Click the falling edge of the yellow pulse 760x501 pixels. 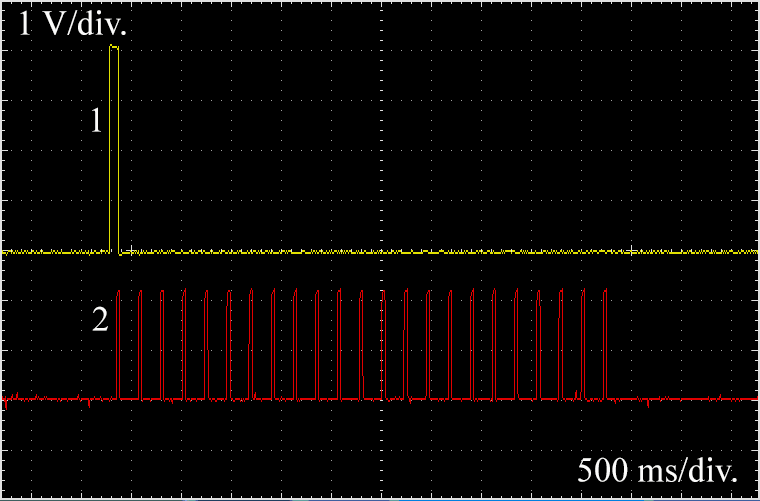[119, 150]
